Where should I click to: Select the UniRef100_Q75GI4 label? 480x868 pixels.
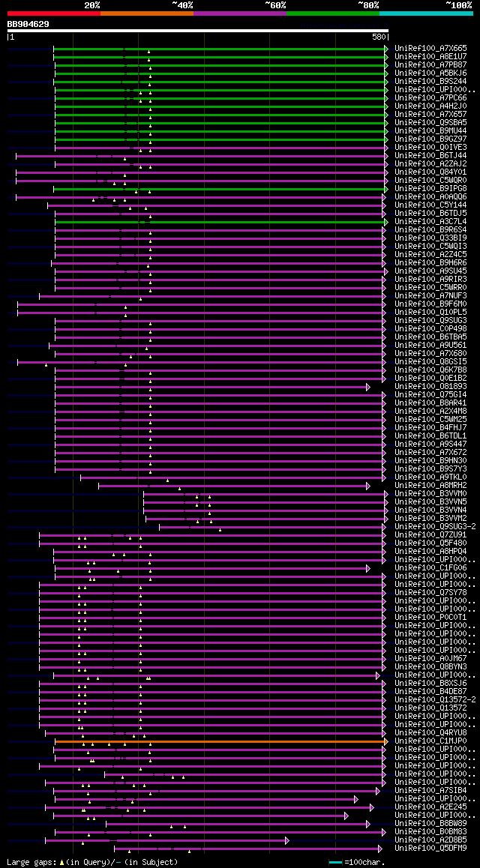430,395
